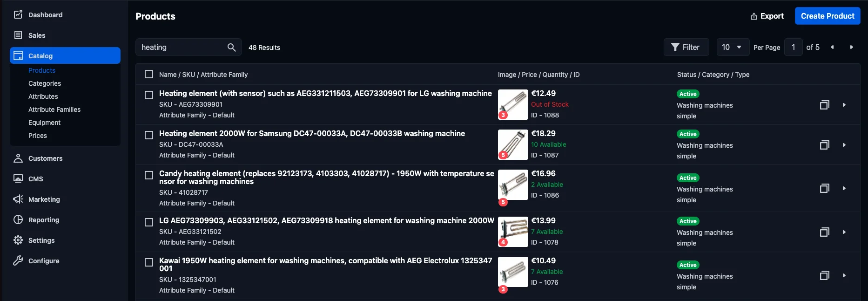This screenshot has height=301, width=868.
Task: Click the Status / Category / Type header
Action: (x=713, y=75)
